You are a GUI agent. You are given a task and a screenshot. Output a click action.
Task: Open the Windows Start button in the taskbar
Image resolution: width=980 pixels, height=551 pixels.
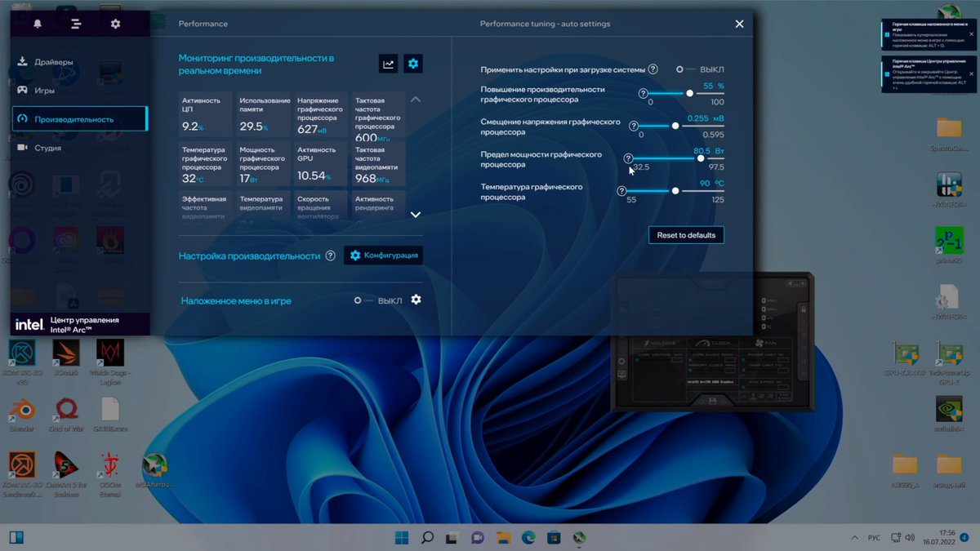[x=402, y=537]
